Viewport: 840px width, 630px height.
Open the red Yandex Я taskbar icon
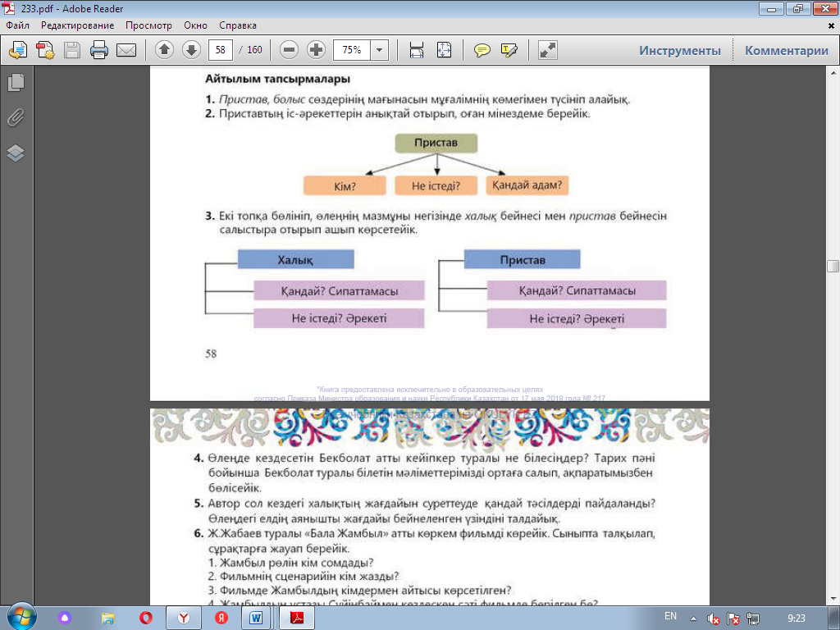(x=221, y=618)
